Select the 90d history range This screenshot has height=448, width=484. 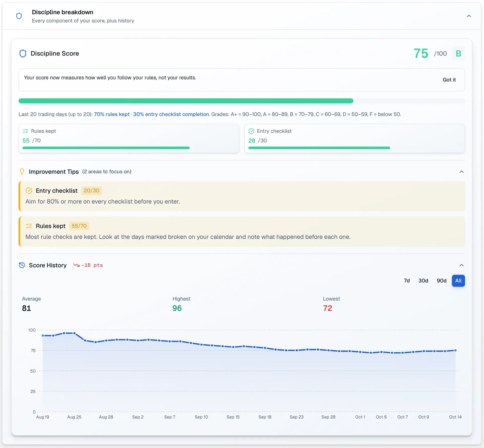[x=441, y=281]
